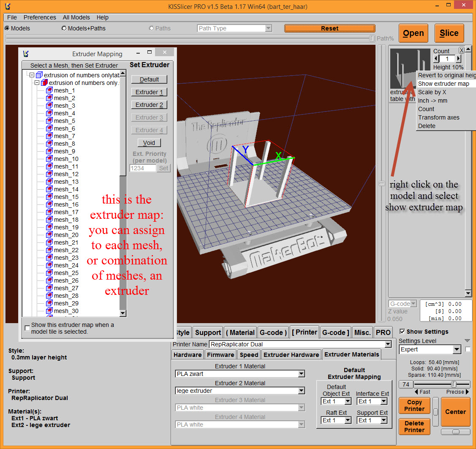Switch to the Support settings tab
476x449 pixels.
(208, 332)
